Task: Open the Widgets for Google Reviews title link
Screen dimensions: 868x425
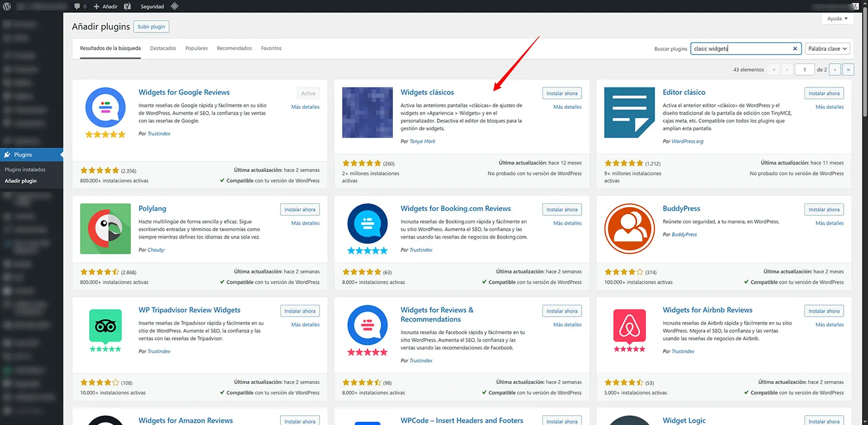Action: point(184,93)
